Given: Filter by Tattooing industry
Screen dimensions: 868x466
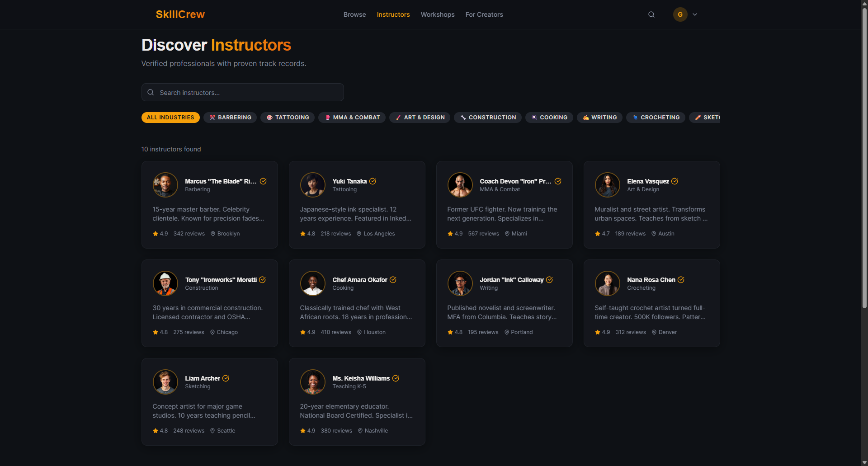Looking at the screenshot, I should pyautogui.click(x=288, y=118).
